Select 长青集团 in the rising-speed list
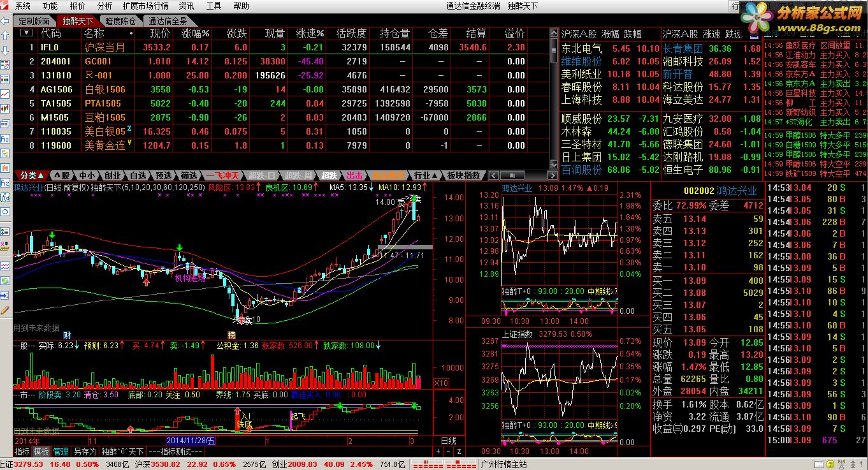 tap(683, 48)
